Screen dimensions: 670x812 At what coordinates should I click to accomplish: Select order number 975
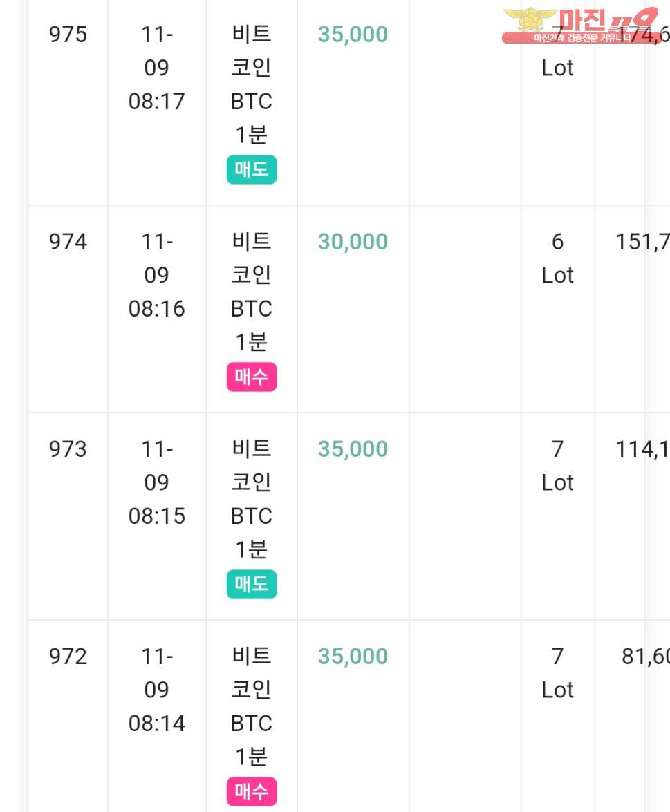pos(68,35)
